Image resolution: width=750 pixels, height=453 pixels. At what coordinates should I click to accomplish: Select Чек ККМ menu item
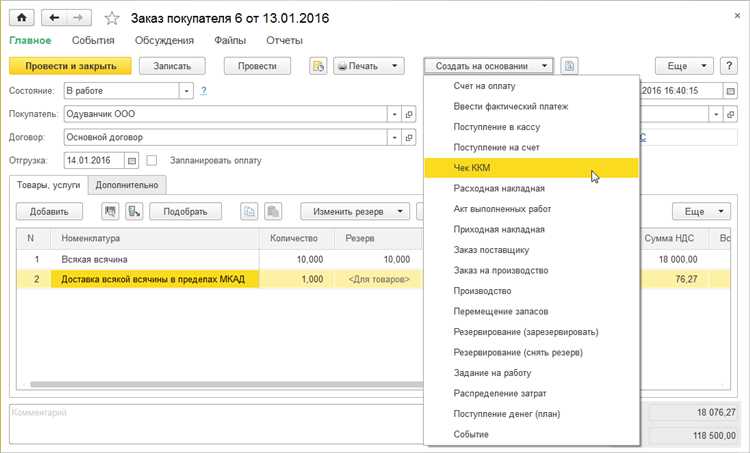coord(531,168)
